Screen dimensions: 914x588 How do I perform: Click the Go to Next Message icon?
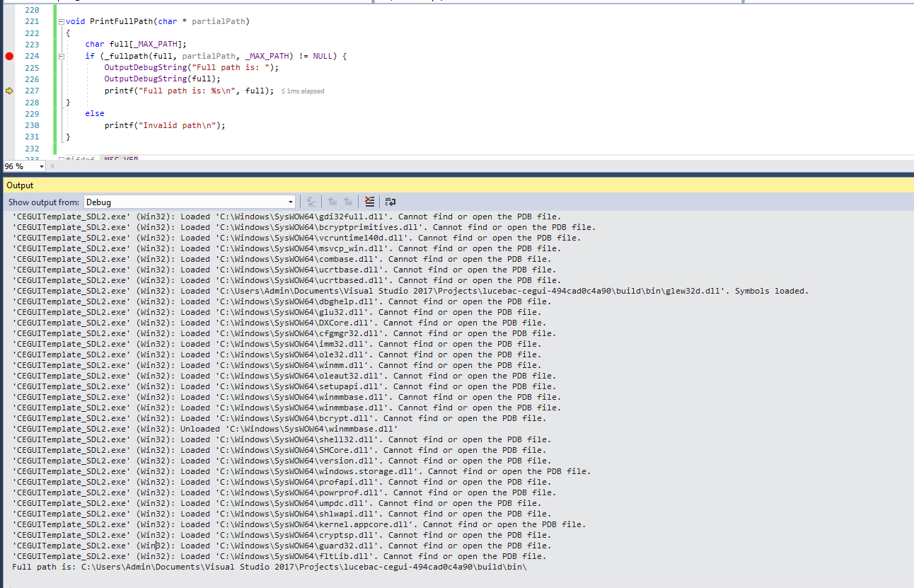[348, 202]
